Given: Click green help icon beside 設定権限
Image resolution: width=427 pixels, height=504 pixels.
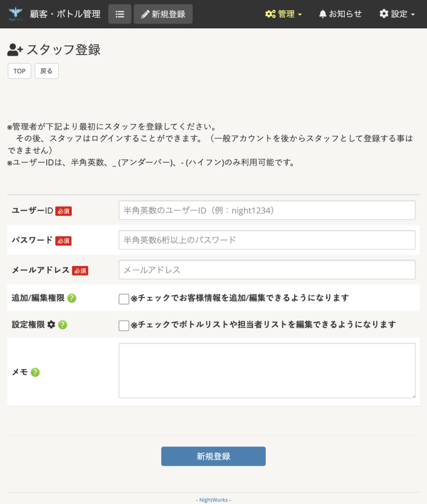Looking at the screenshot, I should tap(62, 325).
